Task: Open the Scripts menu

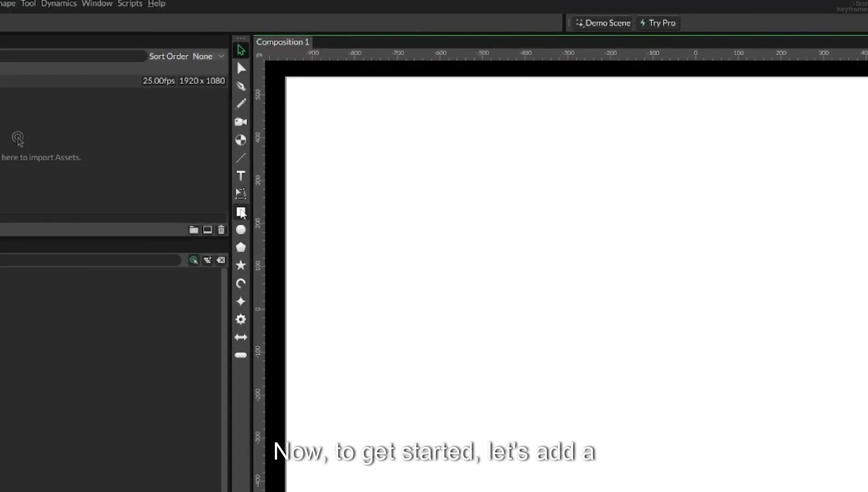Action: [130, 4]
